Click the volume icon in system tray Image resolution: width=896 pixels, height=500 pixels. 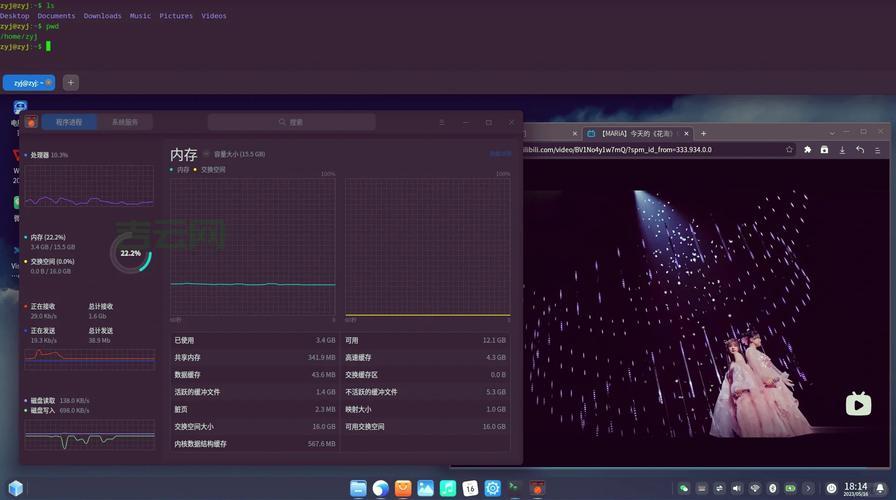click(x=737, y=488)
